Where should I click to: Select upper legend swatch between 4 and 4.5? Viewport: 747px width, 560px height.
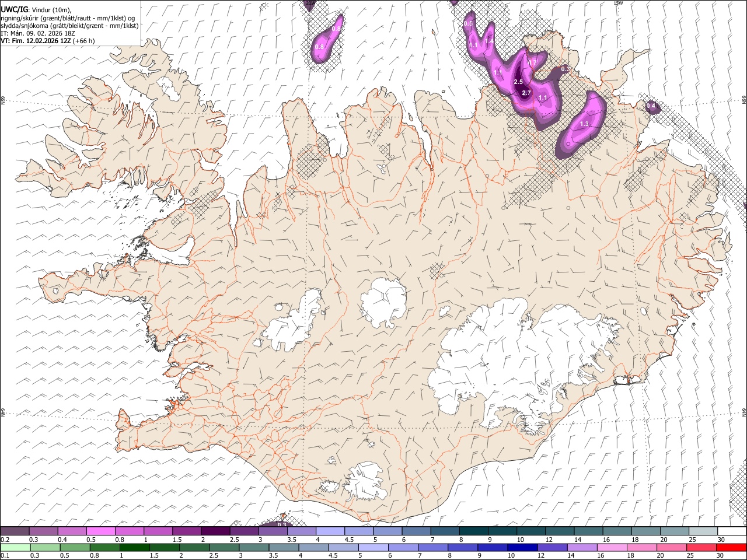click(330, 531)
